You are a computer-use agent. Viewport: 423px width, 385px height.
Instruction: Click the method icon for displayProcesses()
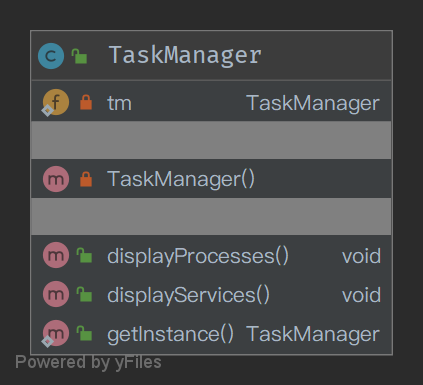click(56, 255)
